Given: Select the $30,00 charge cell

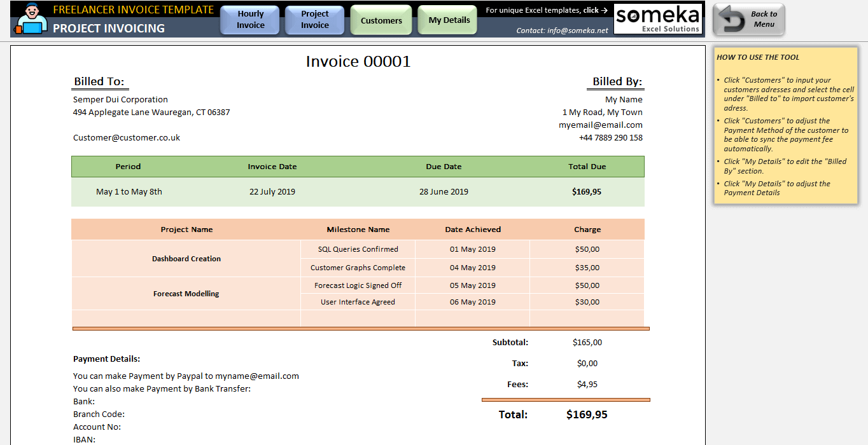Looking at the screenshot, I should point(587,302).
